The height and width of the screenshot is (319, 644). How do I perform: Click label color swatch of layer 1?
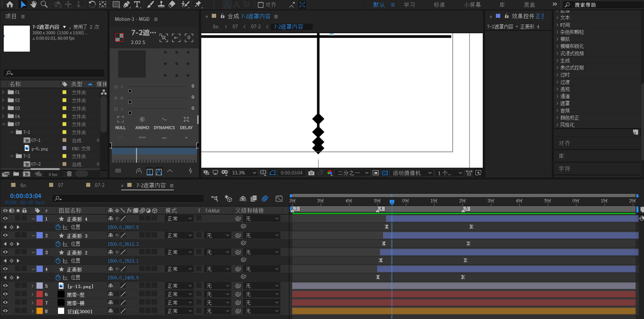coord(40,218)
